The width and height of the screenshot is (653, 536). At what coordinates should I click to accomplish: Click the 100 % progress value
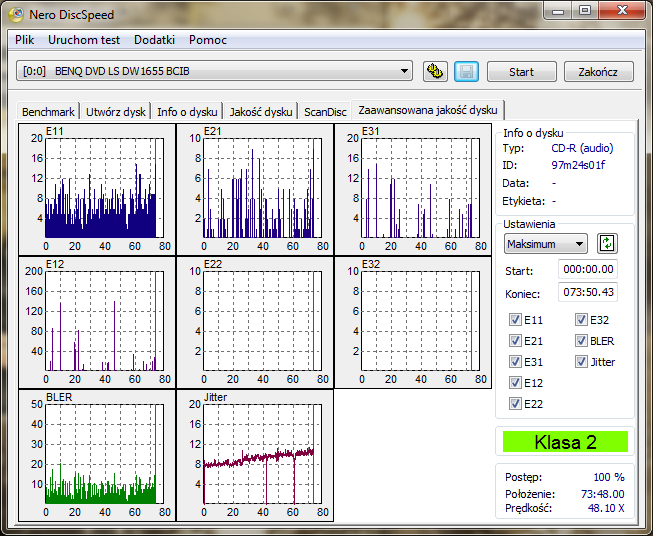pos(609,477)
